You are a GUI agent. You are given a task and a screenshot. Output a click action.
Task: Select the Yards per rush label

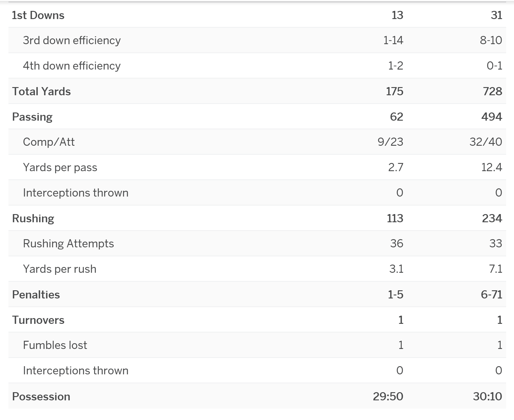(60, 269)
